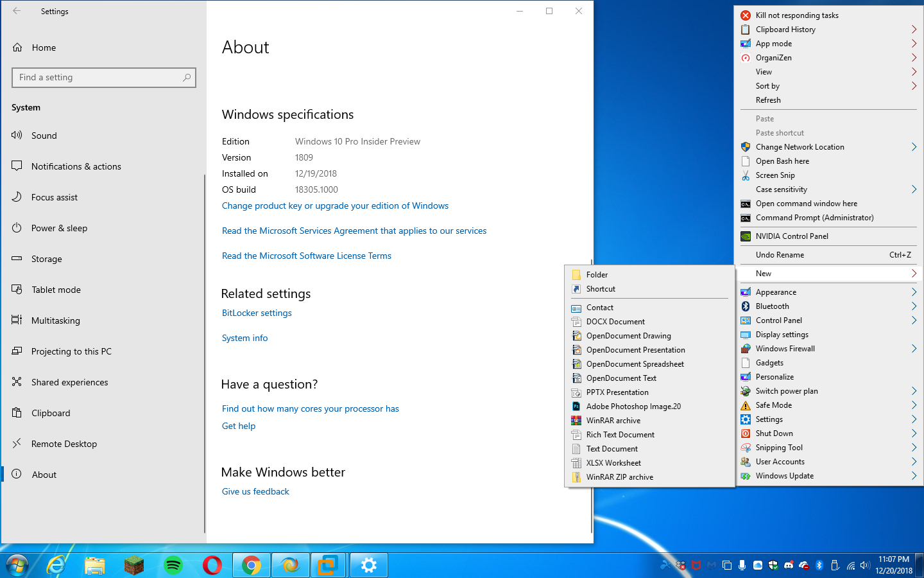Click Get help link
Screen dimensions: 924x578
[x=239, y=426]
